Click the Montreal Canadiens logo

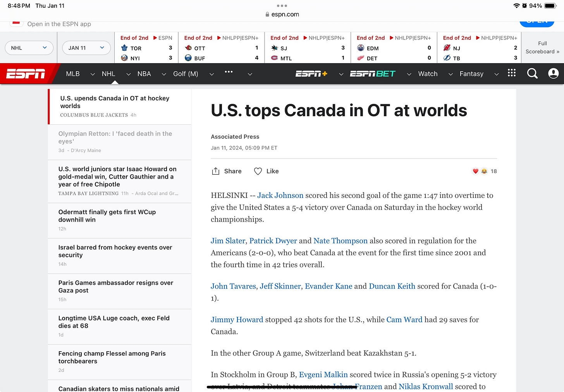275,58
